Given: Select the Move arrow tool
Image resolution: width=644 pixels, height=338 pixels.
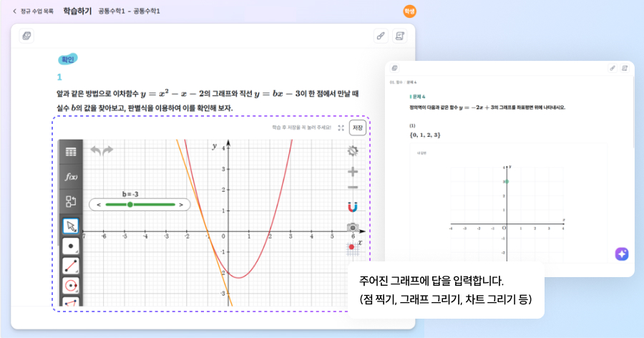Looking at the screenshot, I should (x=71, y=226).
